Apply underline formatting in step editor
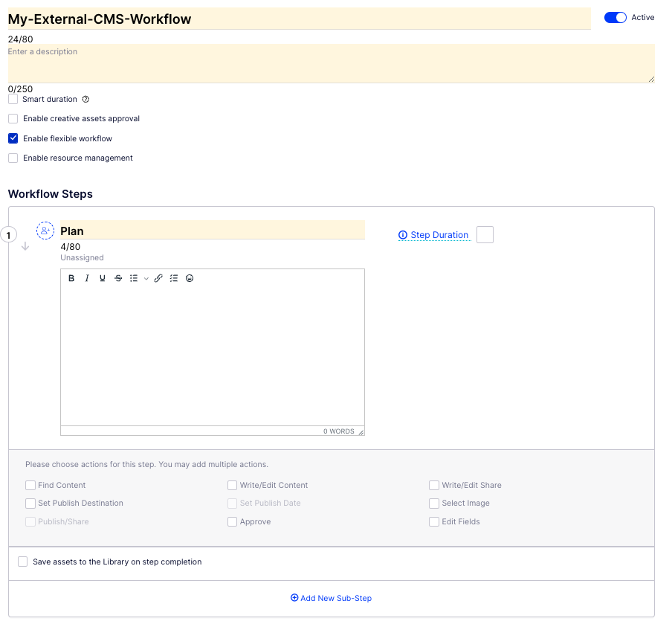Viewport: 672px width, 624px height. point(103,278)
